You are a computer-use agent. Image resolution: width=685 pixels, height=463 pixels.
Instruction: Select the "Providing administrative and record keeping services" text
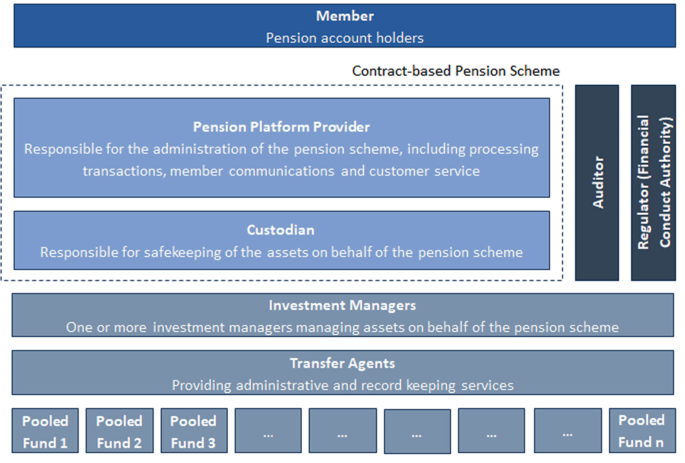point(342,385)
